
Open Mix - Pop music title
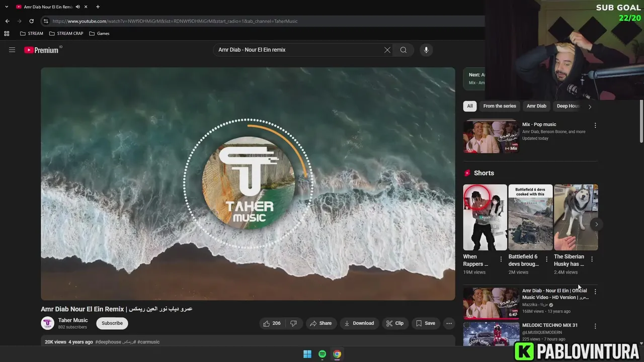click(x=539, y=124)
